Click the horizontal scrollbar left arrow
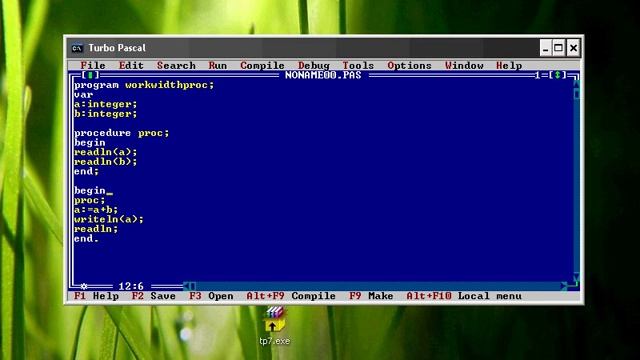The height and width of the screenshot is (360, 640). [x=186, y=286]
